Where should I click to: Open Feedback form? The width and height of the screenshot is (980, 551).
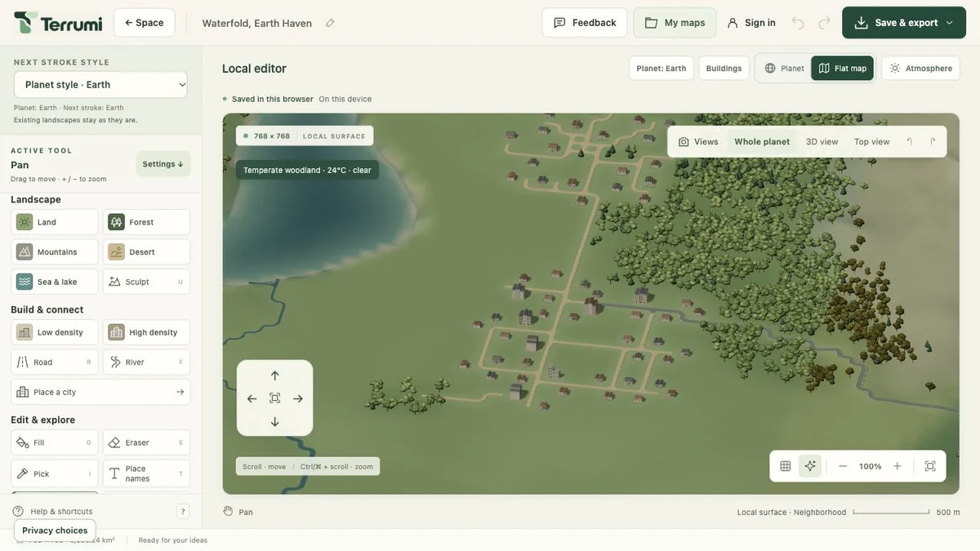coord(585,23)
